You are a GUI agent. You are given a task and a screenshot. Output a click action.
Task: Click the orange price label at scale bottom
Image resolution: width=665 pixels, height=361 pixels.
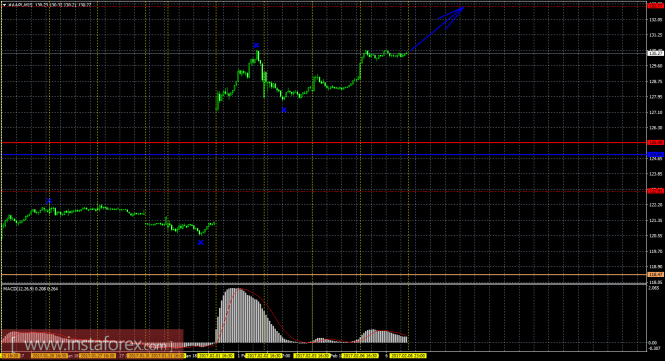[656, 274]
